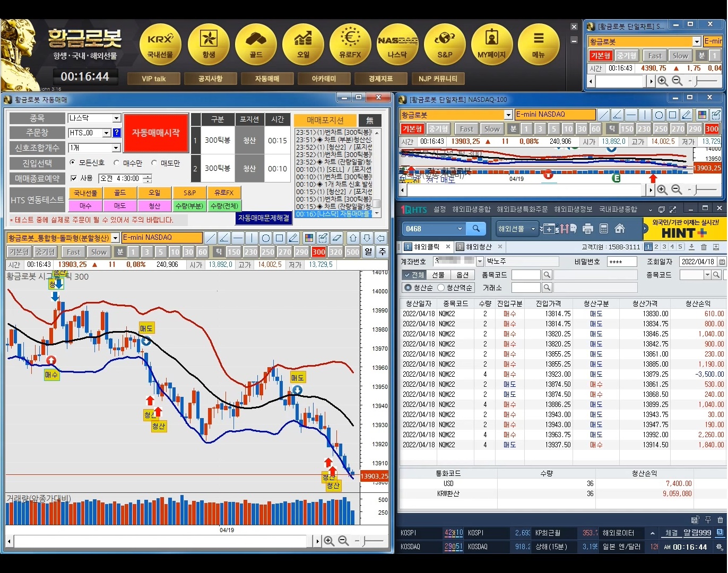The image size is (728, 573).
Task: Select the 청산역순 radio option
Action: pos(441,288)
